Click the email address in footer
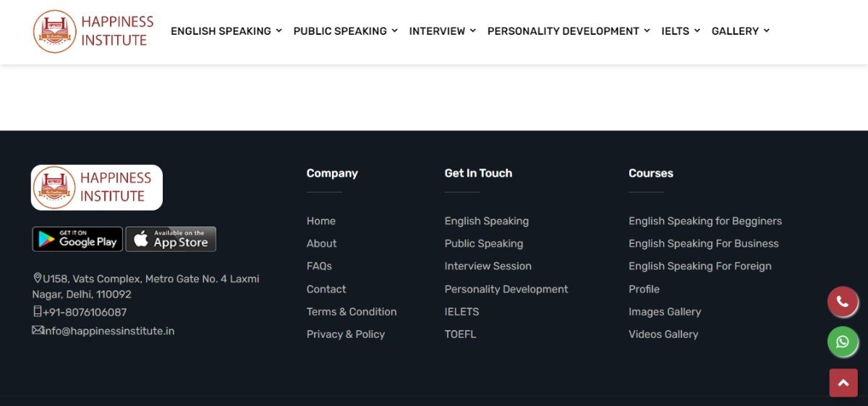 tap(109, 331)
